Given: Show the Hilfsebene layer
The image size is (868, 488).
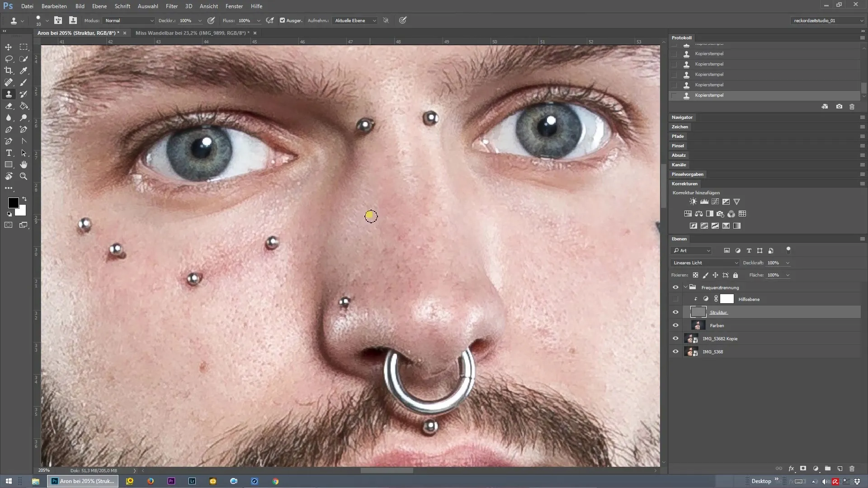Looking at the screenshot, I should point(675,299).
